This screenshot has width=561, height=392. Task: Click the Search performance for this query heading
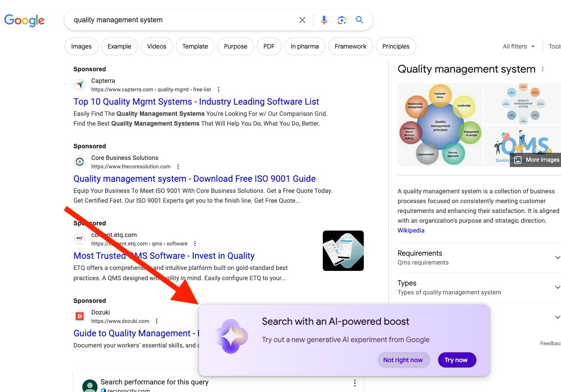pyautogui.click(x=154, y=382)
